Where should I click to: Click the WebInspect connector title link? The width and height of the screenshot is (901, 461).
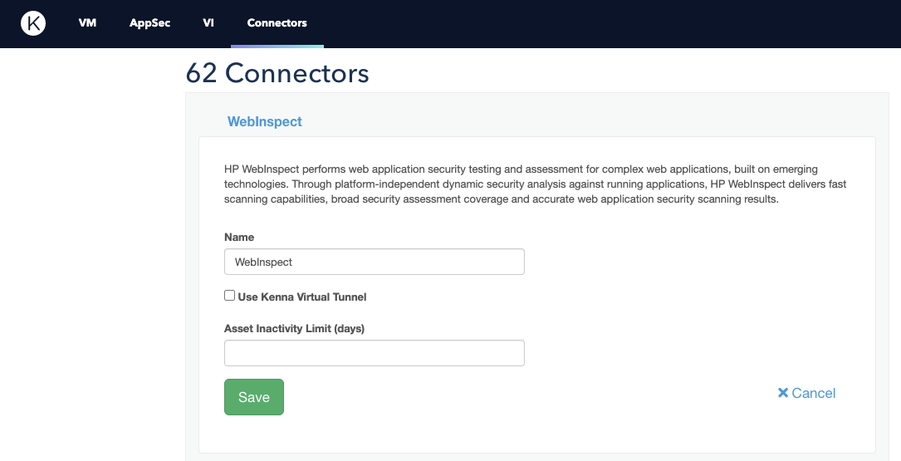click(264, 121)
